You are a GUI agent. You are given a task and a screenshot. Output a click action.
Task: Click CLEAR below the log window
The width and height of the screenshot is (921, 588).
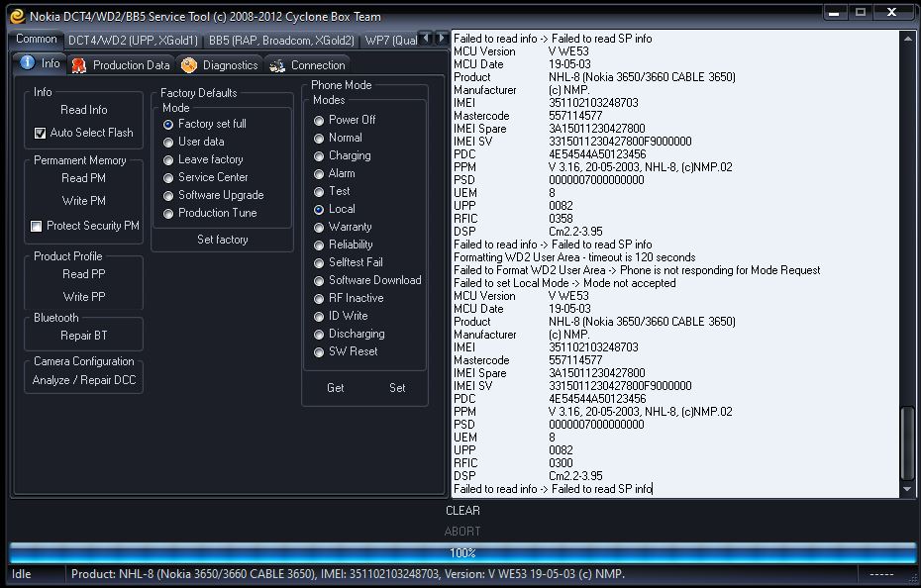tap(462, 511)
